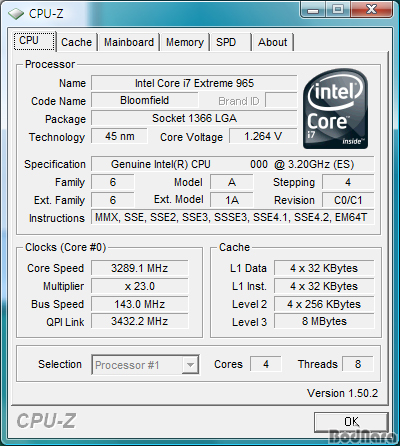Select the CPU tab
This screenshot has height=446, width=400.
(x=34, y=41)
